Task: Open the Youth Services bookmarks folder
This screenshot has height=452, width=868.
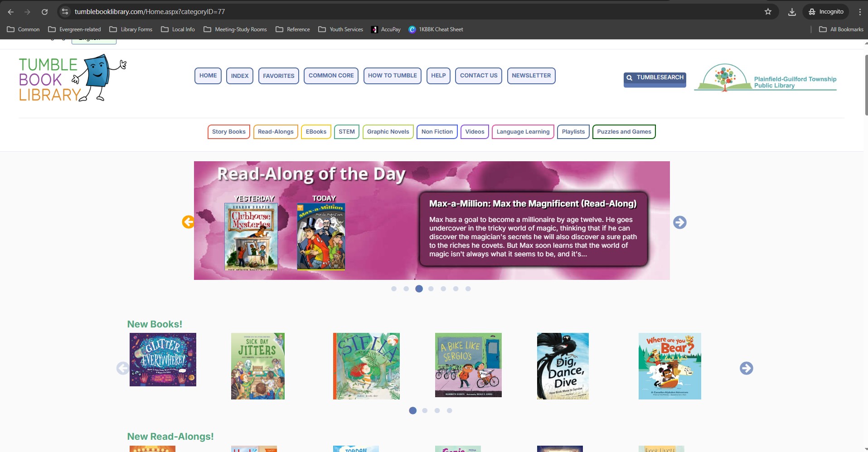Action: pyautogui.click(x=341, y=29)
